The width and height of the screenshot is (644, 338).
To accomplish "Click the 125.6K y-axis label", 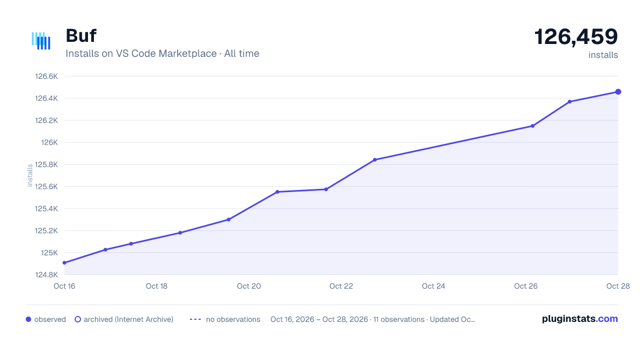I will [46, 187].
